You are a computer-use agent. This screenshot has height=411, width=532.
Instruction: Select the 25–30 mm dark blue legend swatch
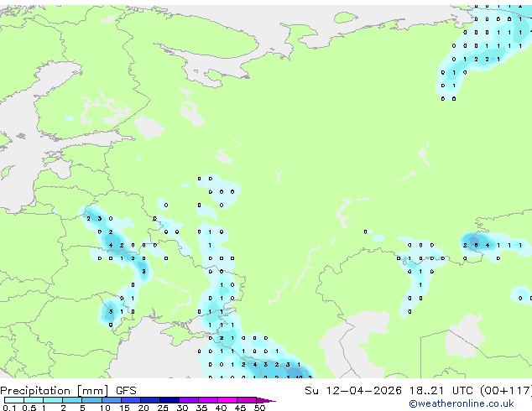170,400
